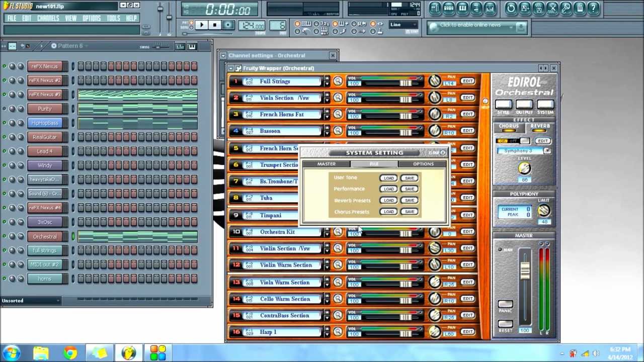Open the project info document icon

(x=580, y=8)
